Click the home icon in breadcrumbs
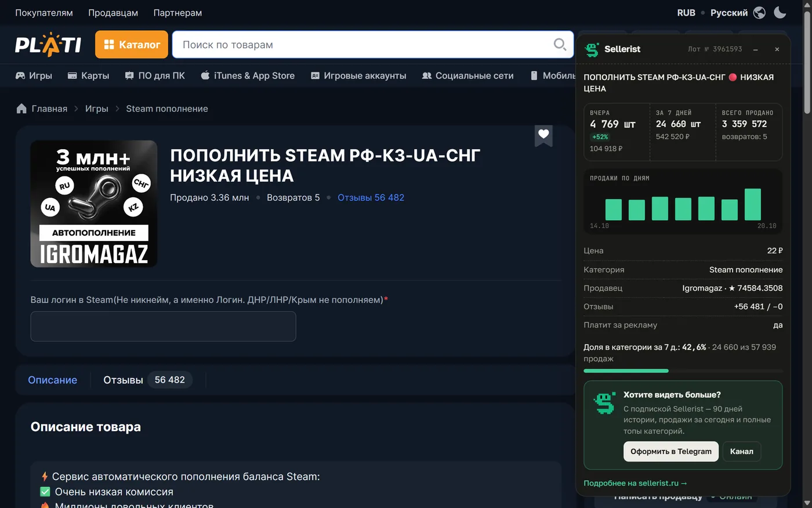The image size is (812, 508). coord(21,109)
